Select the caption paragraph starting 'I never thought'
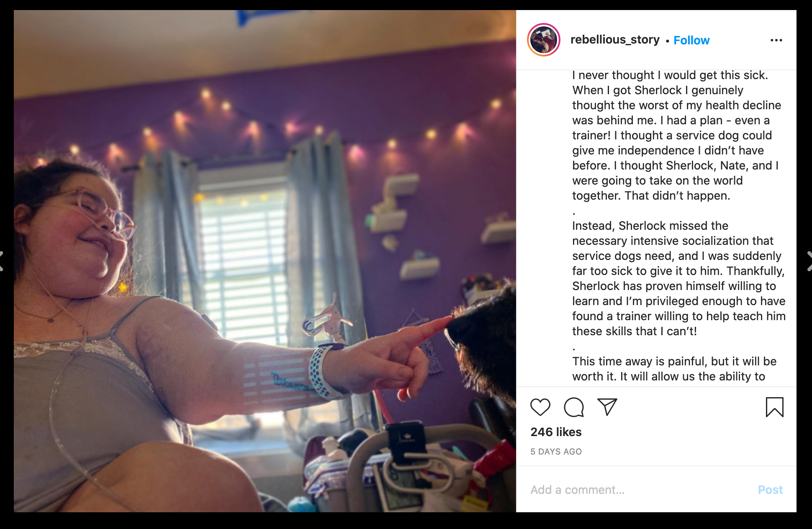This screenshot has width=812, height=529. 677,135
